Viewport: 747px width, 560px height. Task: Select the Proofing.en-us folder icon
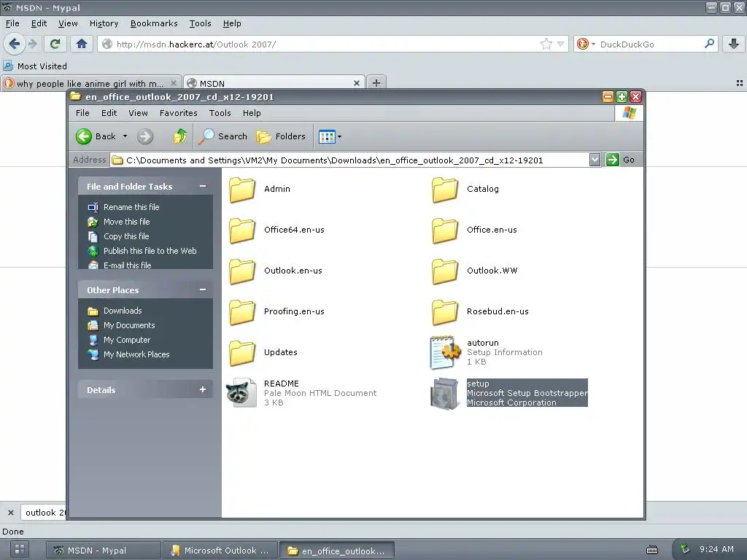coord(242,312)
